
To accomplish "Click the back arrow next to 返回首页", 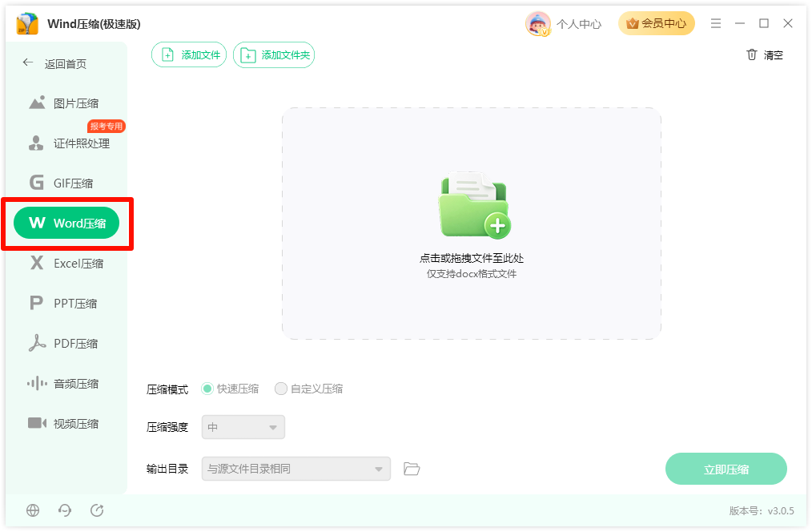I will 28,62.
